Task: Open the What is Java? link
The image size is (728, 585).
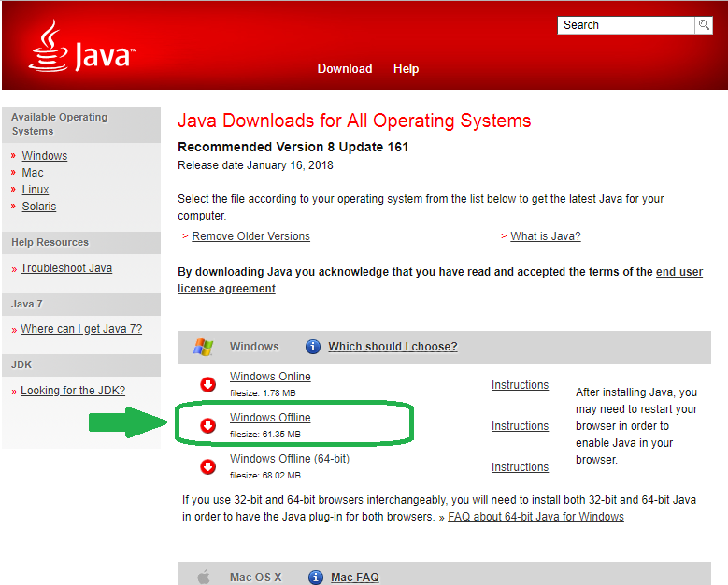Action: pos(546,235)
